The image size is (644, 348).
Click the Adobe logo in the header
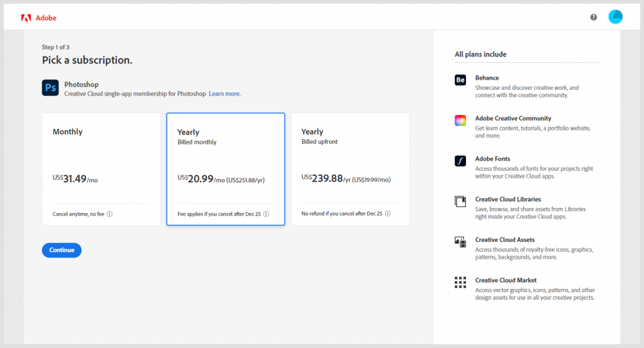coord(26,18)
